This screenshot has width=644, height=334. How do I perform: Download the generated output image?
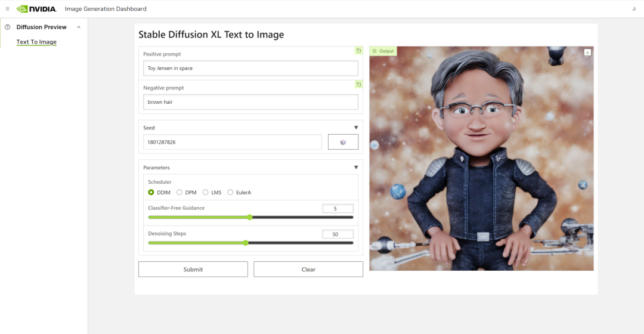[x=587, y=52]
